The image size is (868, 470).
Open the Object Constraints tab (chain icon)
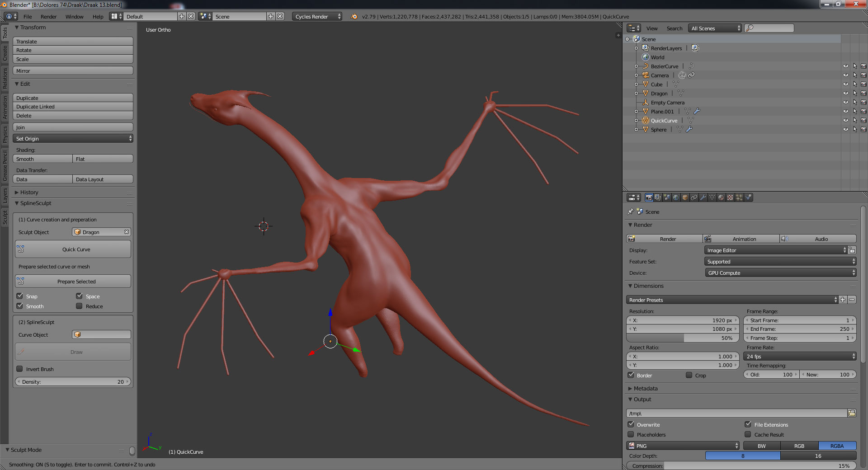pos(694,197)
